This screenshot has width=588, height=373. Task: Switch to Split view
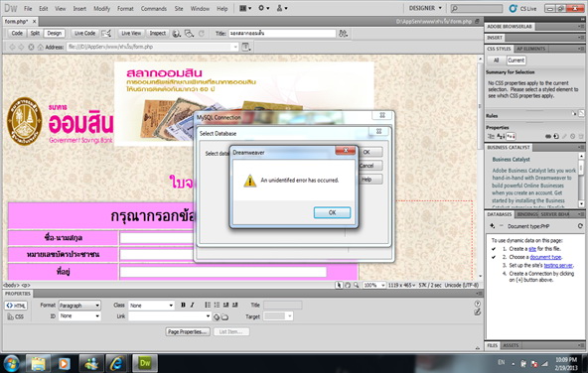[x=35, y=33]
